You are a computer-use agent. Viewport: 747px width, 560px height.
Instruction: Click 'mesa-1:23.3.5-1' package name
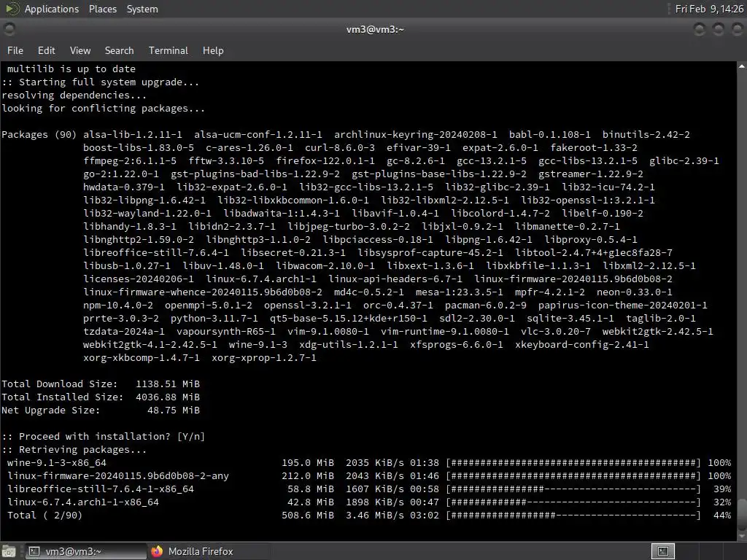pos(460,292)
